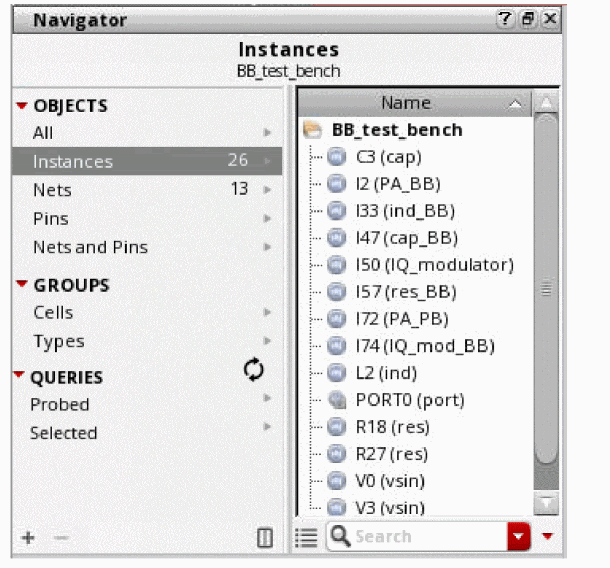The height and width of the screenshot is (568, 610).
Task: Click the help question mark icon
Action: 505,19
